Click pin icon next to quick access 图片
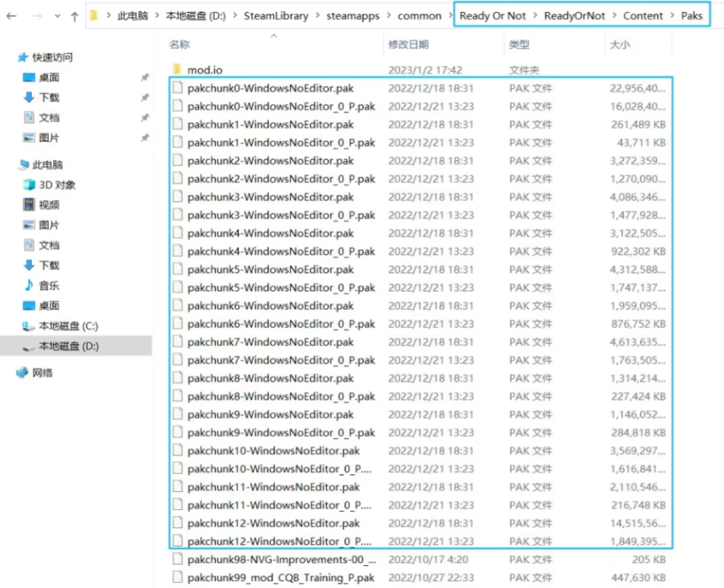This screenshot has height=588, width=724. point(145,138)
